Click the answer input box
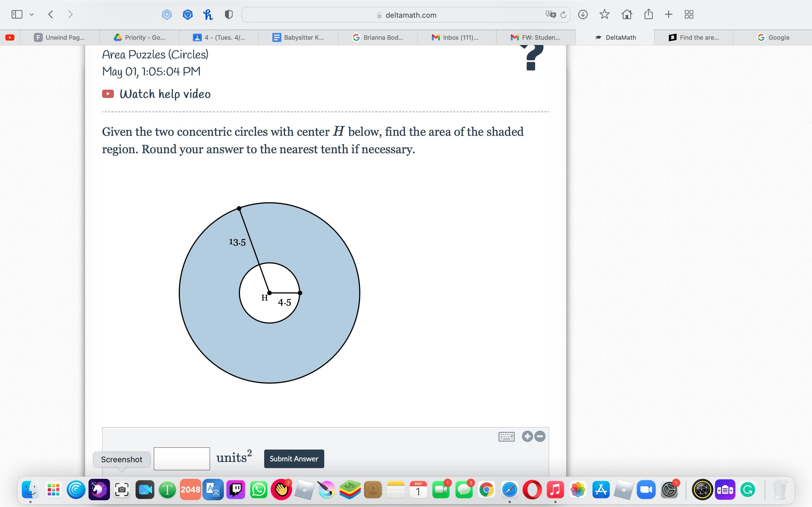The image size is (812, 507). tap(182, 458)
